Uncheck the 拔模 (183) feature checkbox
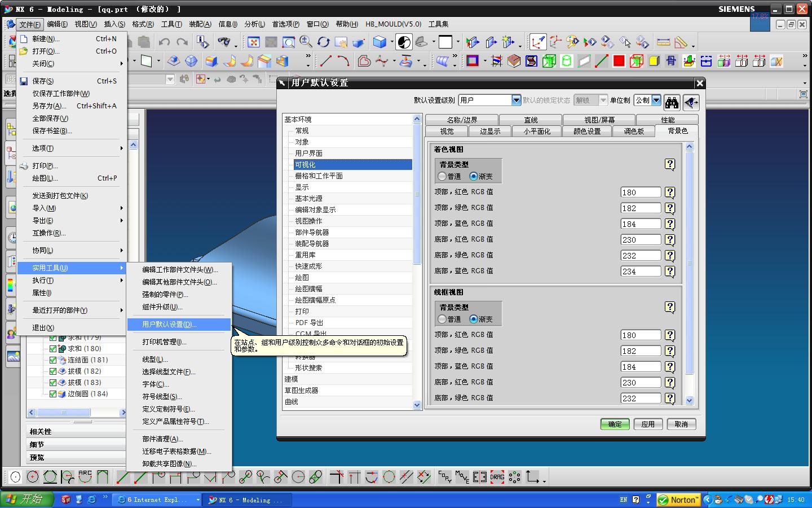The width and height of the screenshot is (812, 508). point(53,383)
